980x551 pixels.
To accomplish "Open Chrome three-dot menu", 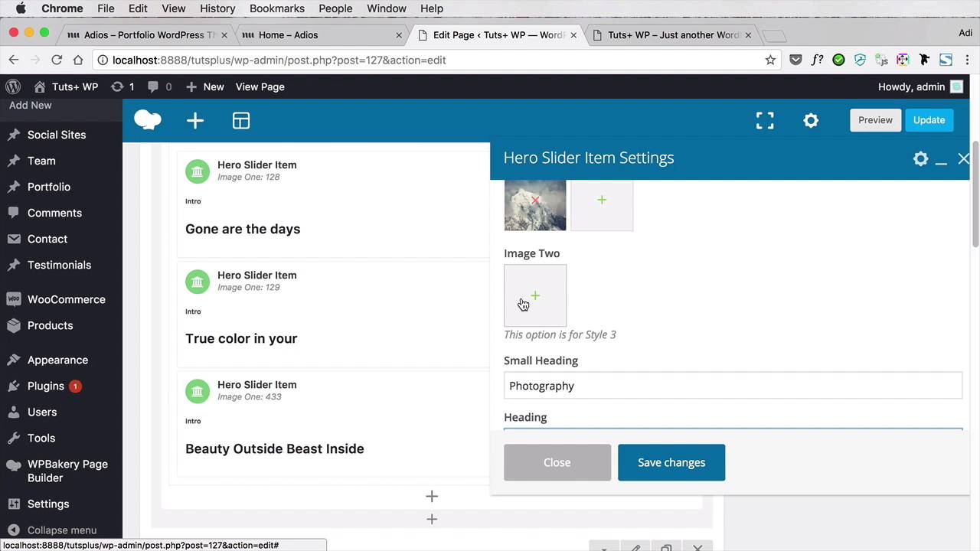I will [966, 60].
